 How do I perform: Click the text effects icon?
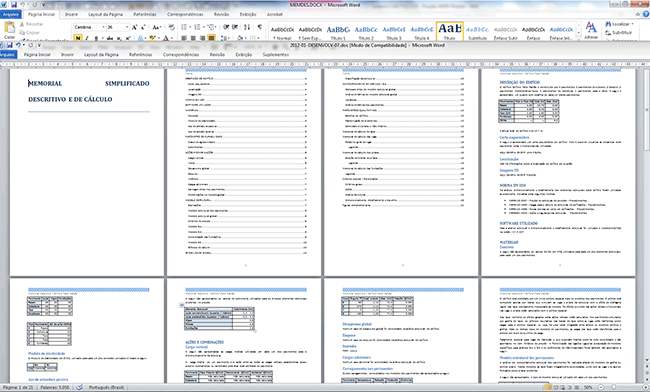click(x=141, y=38)
